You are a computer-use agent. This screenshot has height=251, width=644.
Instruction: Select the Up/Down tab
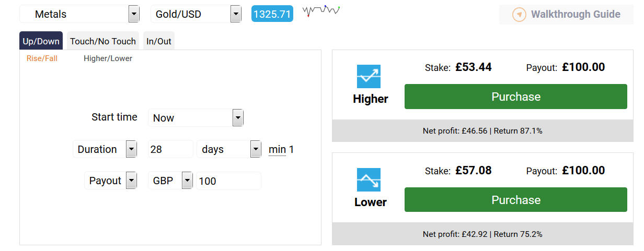(41, 41)
